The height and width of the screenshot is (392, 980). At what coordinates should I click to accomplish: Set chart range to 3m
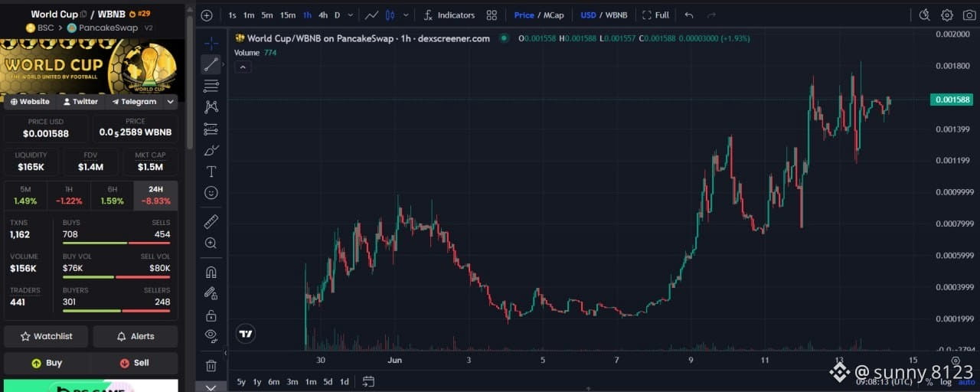pyautogui.click(x=292, y=381)
